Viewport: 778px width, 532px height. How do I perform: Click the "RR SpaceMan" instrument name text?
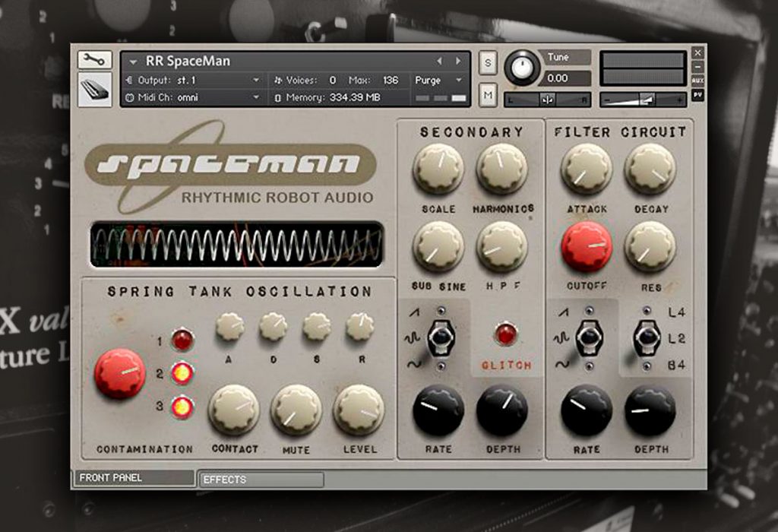coord(188,61)
